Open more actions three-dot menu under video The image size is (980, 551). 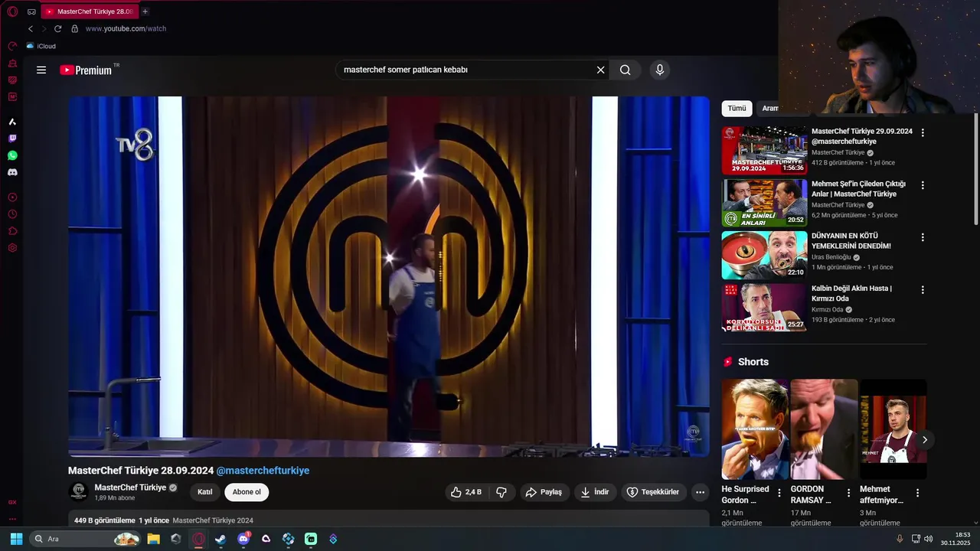click(x=700, y=492)
